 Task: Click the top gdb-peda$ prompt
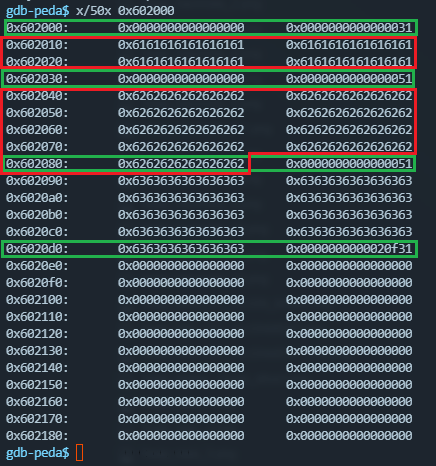pos(38,11)
